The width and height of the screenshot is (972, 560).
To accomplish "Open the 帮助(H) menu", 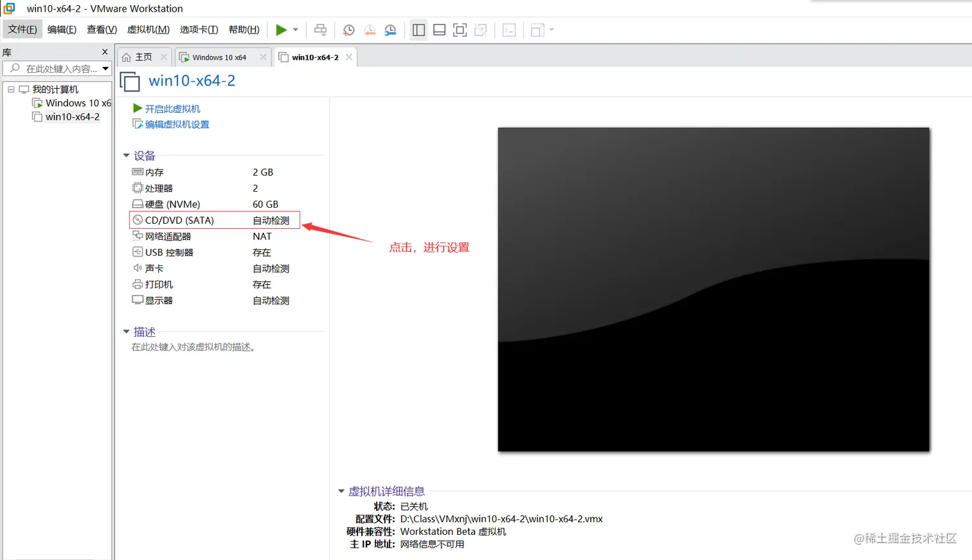I will (244, 30).
